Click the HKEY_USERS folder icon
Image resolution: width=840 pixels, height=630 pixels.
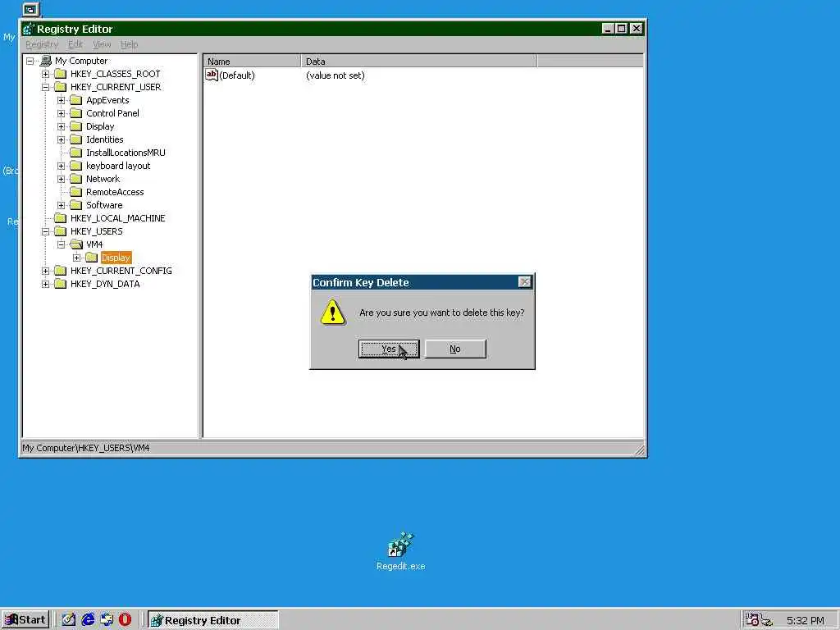[61, 231]
